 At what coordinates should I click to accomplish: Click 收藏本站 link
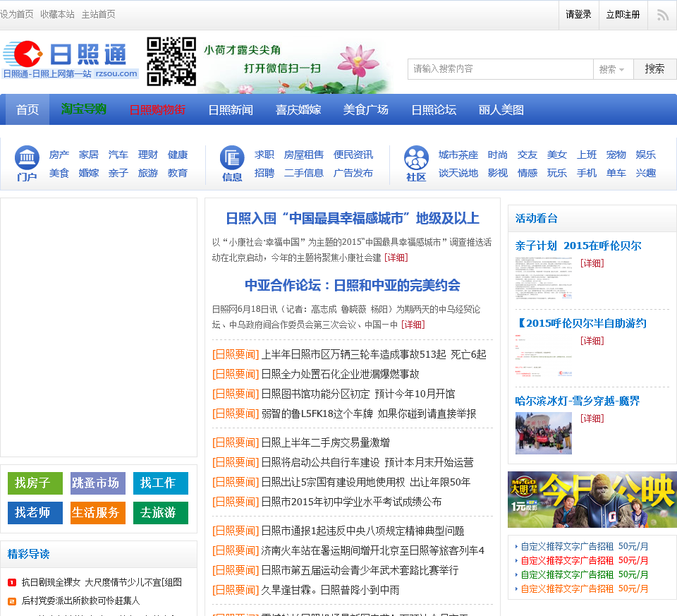(57, 14)
